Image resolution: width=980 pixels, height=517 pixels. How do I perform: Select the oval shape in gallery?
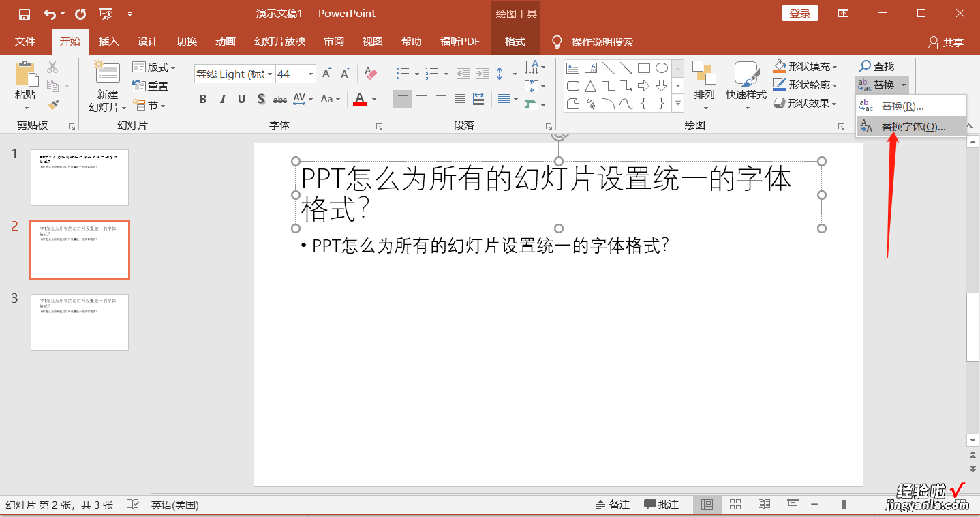[662, 68]
